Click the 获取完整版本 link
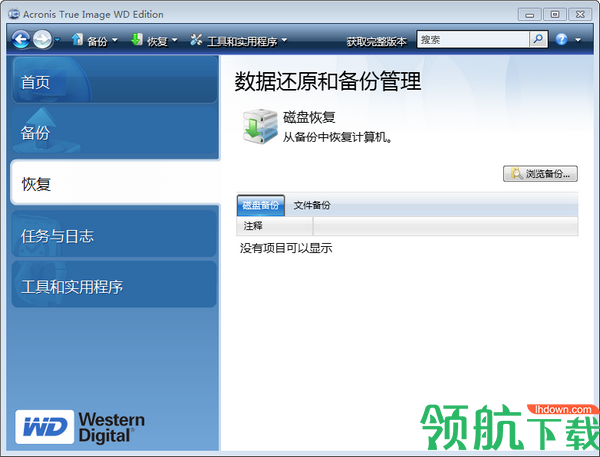This screenshot has height=457, width=600. (377, 41)
